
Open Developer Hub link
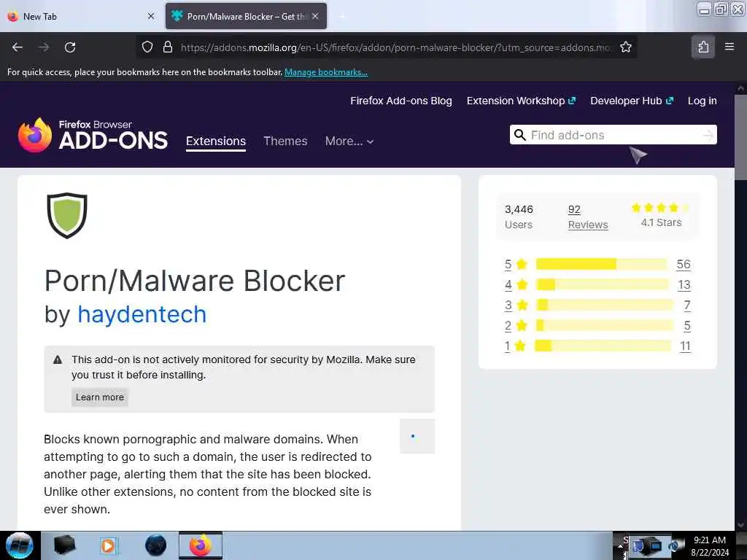(x=632, y=101)
